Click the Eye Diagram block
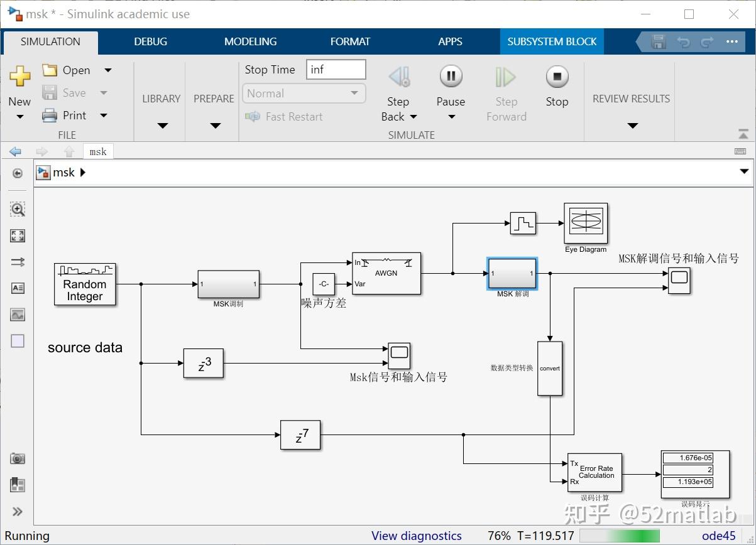 coord(586,223)
